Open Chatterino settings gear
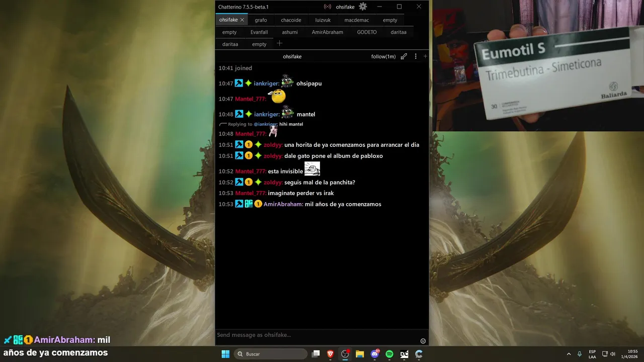This screenshot has height=362, width=644. pyautogui.click(x=363, y=7)
